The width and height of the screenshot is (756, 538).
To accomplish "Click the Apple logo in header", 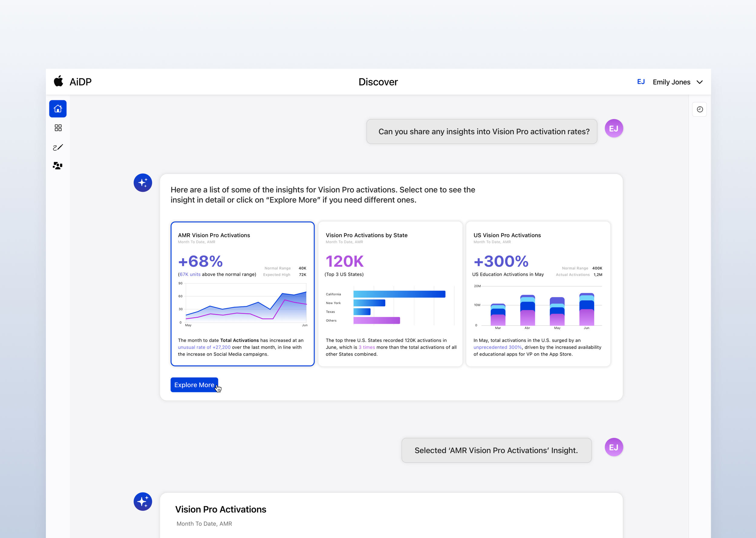I will (59, 81).
